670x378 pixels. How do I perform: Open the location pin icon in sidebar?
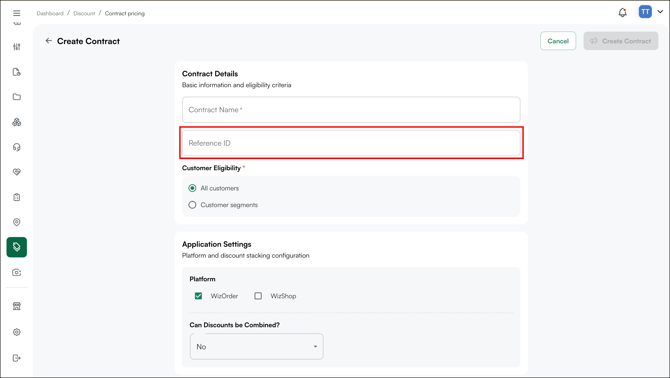coord(17,222)
